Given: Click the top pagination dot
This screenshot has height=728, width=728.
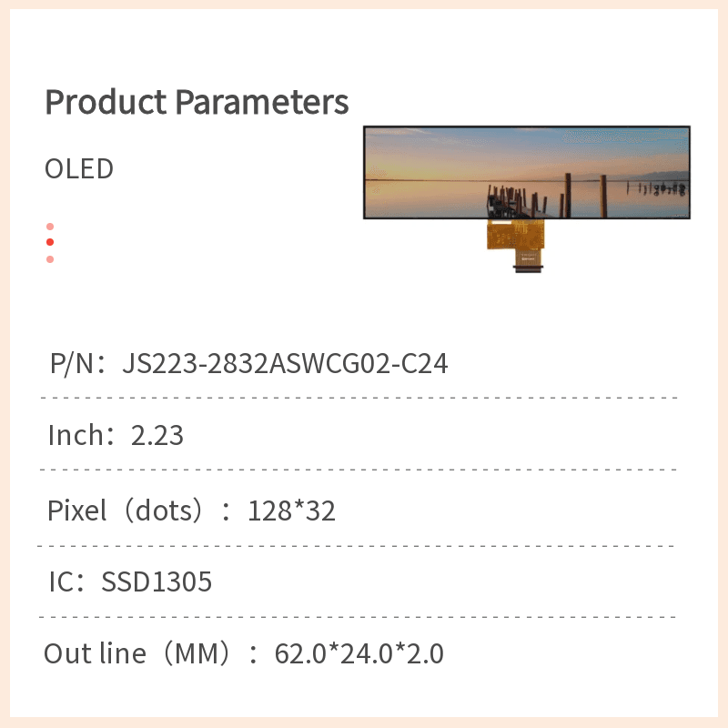Looking at the screenshot, I should (50, 227).
